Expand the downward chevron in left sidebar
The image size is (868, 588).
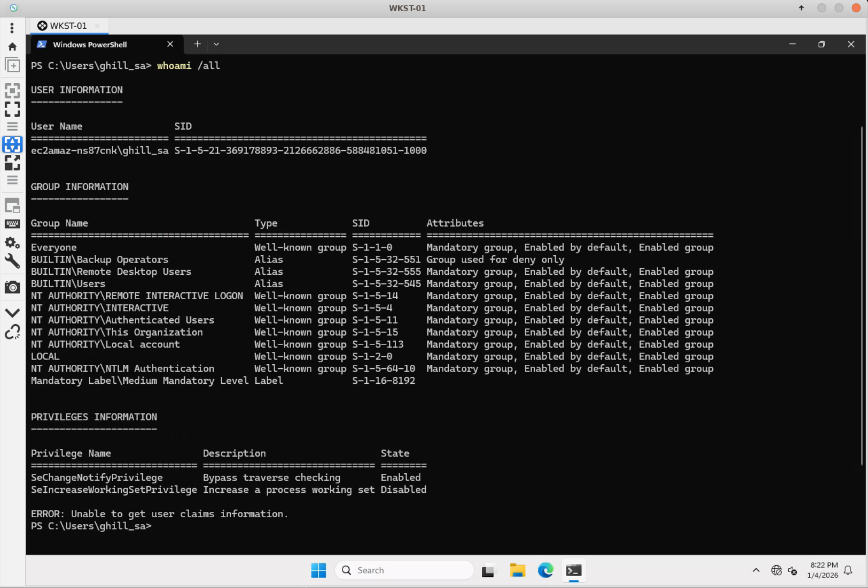pos(12,313)
